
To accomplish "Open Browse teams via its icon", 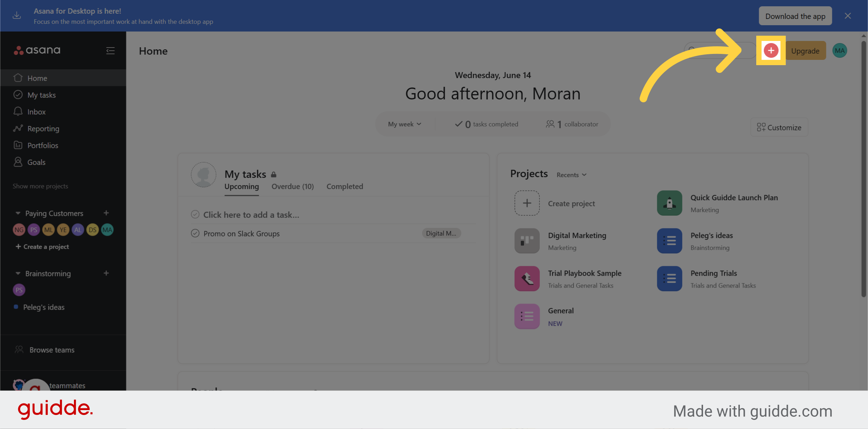I will (x=19, y=349).
